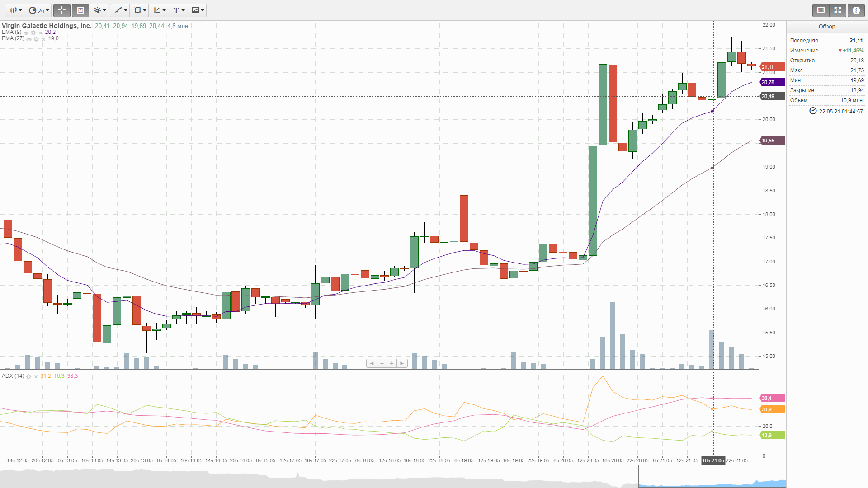The image size is (868, 488).
Task: Open the chart type candlestick dropdown
Action: tap(16, 10)
